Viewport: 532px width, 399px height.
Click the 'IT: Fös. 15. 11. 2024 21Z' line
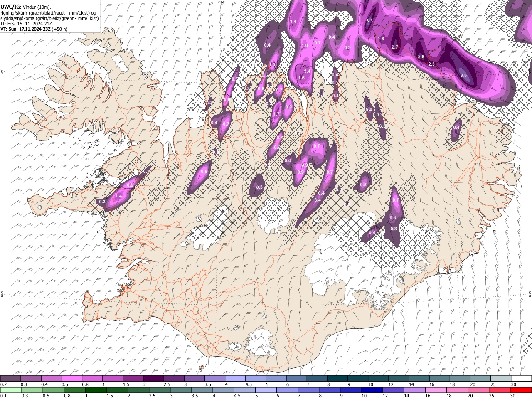[26, 24]
